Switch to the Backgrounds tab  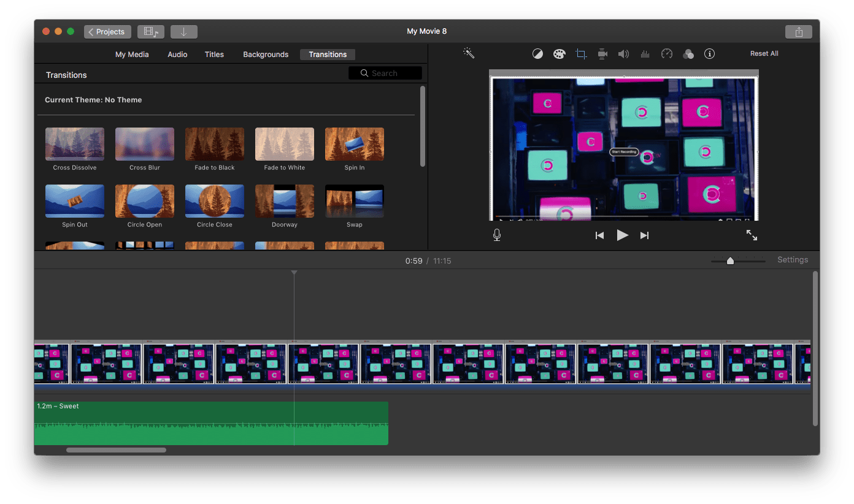266,54
